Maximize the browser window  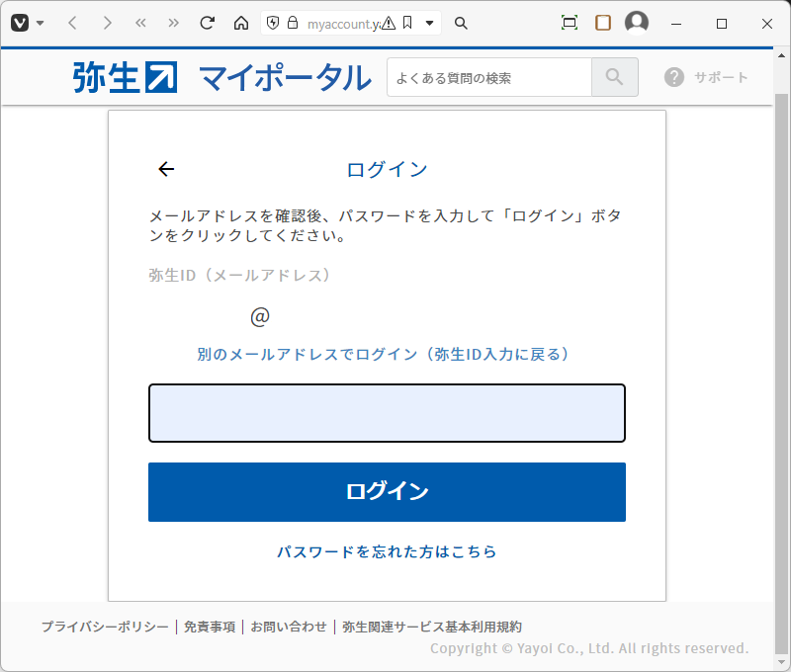tap(722, 24)
